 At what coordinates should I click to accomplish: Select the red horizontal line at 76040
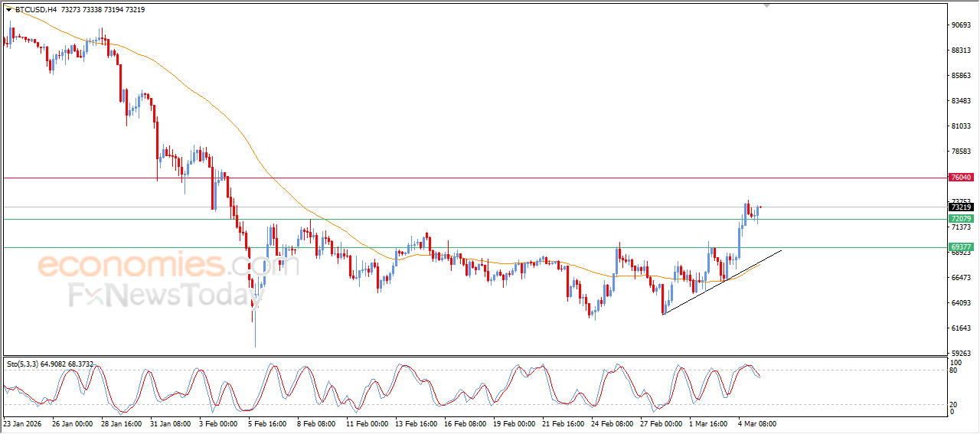(459, 178)
